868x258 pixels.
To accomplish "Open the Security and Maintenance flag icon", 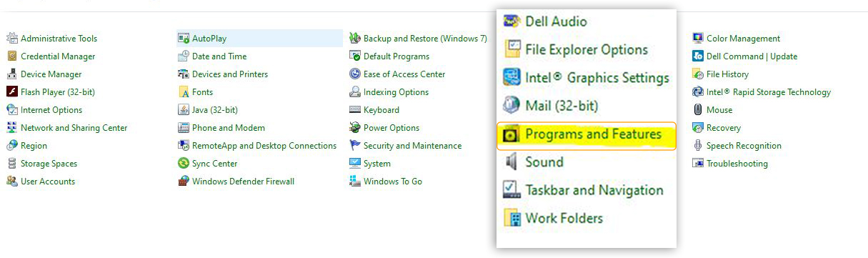I will click(355, 146).
